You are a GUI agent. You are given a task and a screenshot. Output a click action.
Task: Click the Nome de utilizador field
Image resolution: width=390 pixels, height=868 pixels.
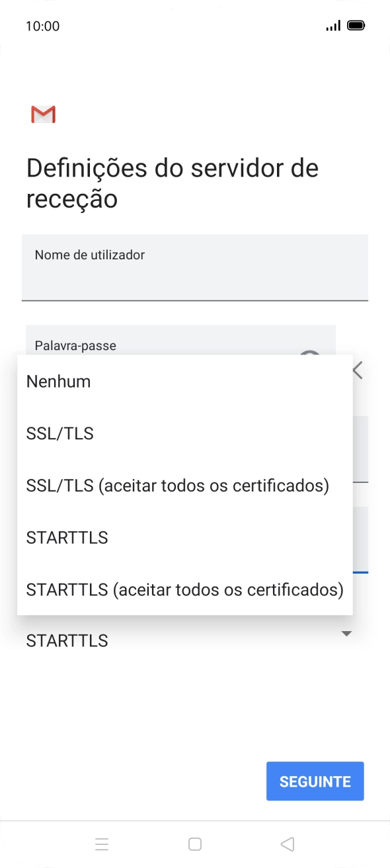tap(195, 267)
